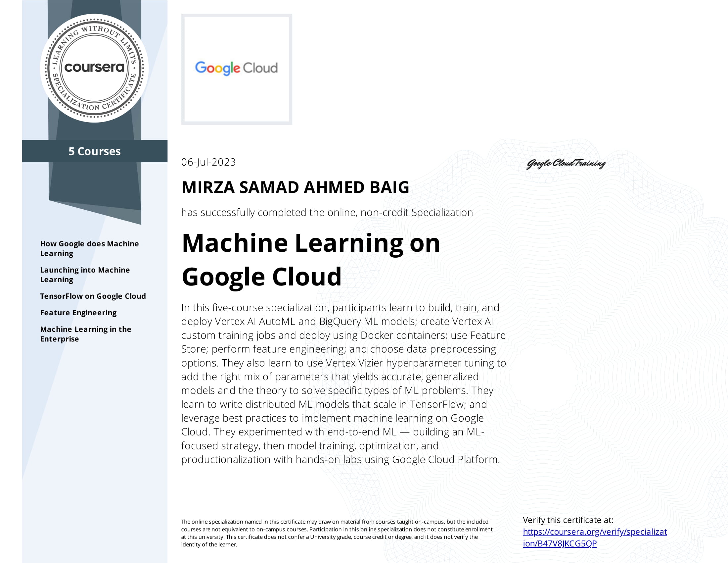Click the Google Cloud logo
The width and height of the screenshot is (728, 563).
(x=236, y=69)
